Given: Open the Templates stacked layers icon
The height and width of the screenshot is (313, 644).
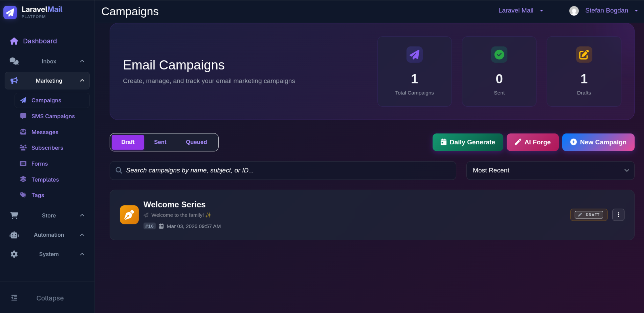Looking at the screenshot, I should coord(23,179).
